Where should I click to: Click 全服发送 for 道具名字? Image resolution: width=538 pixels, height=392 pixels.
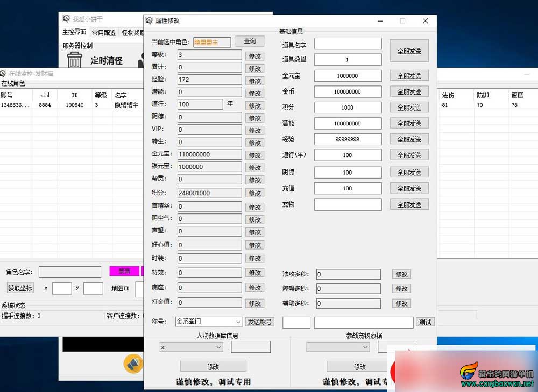(x=409, y=51)
